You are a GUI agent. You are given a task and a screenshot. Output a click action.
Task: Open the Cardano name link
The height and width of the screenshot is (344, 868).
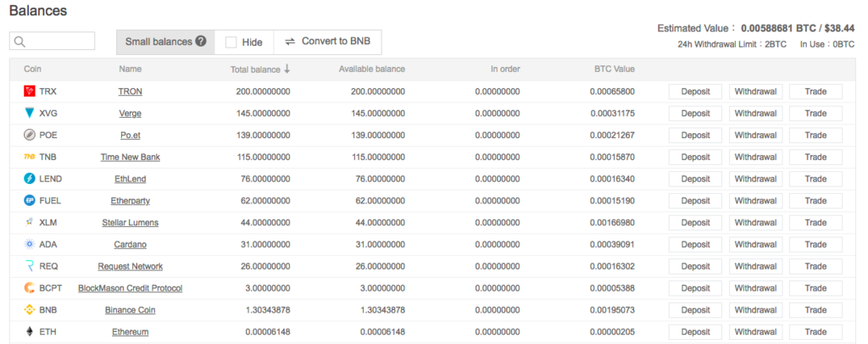[x=130, y=245]
